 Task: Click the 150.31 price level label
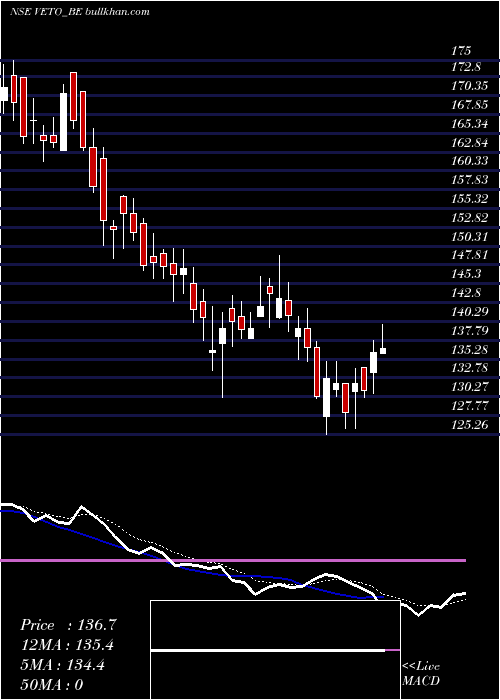pos(470,236)
